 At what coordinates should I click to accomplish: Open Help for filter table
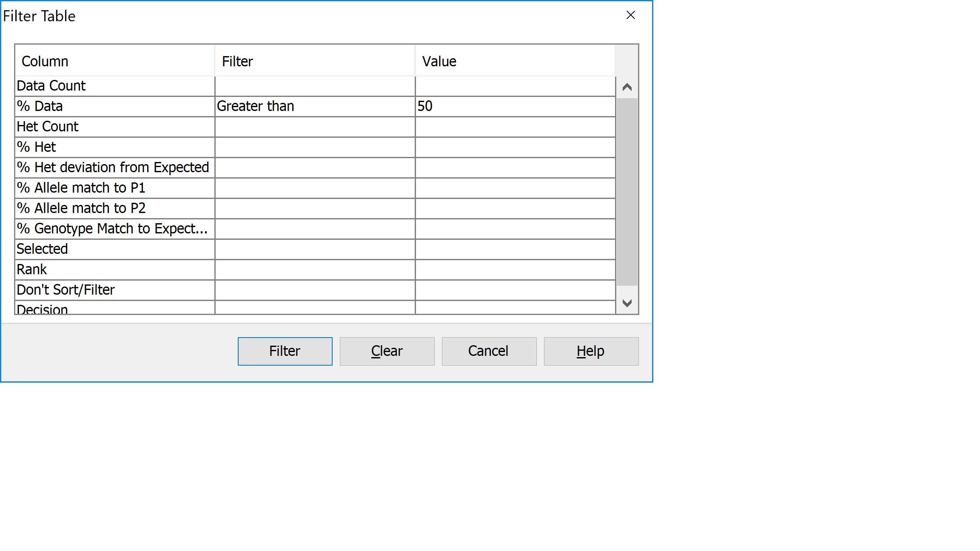591,351
